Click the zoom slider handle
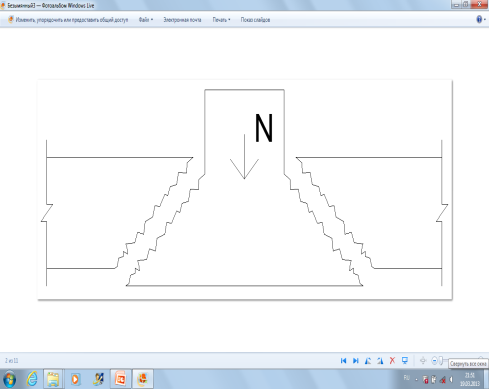The height and width of the screenshot is (389, 489). point(441,361)
